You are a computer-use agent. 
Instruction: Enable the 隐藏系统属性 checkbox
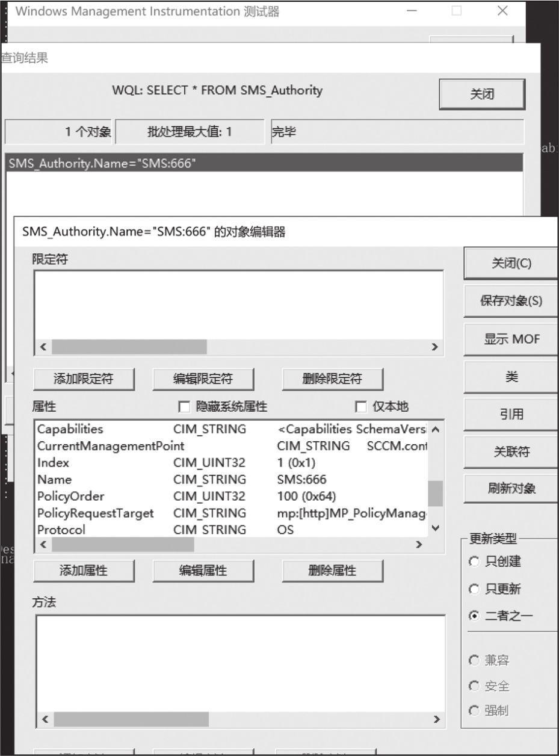185,407
